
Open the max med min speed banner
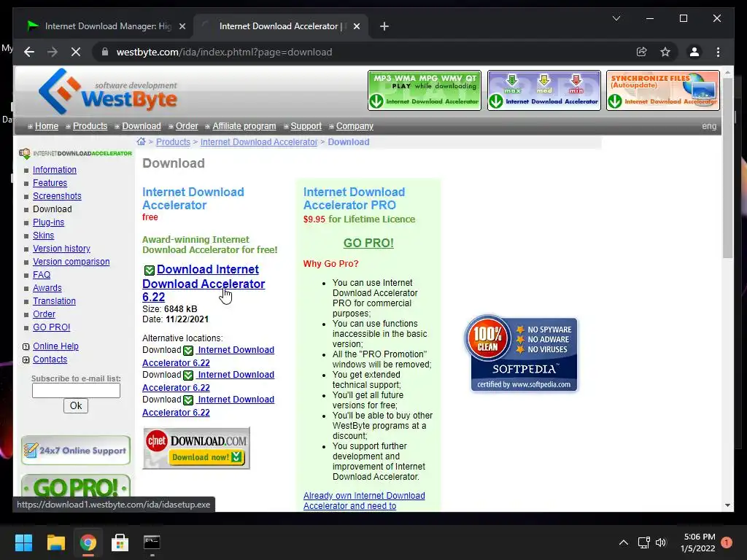click(543, 90)
